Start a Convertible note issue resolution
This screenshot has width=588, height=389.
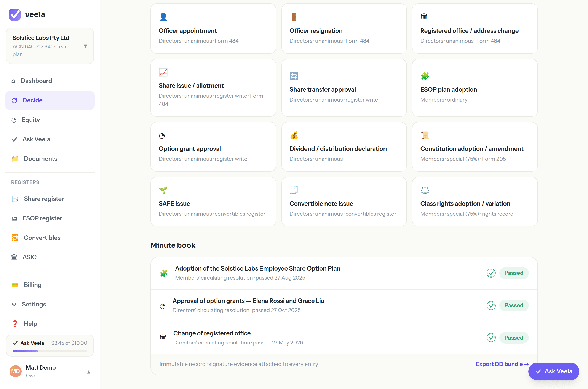click(x=344, y=202)
